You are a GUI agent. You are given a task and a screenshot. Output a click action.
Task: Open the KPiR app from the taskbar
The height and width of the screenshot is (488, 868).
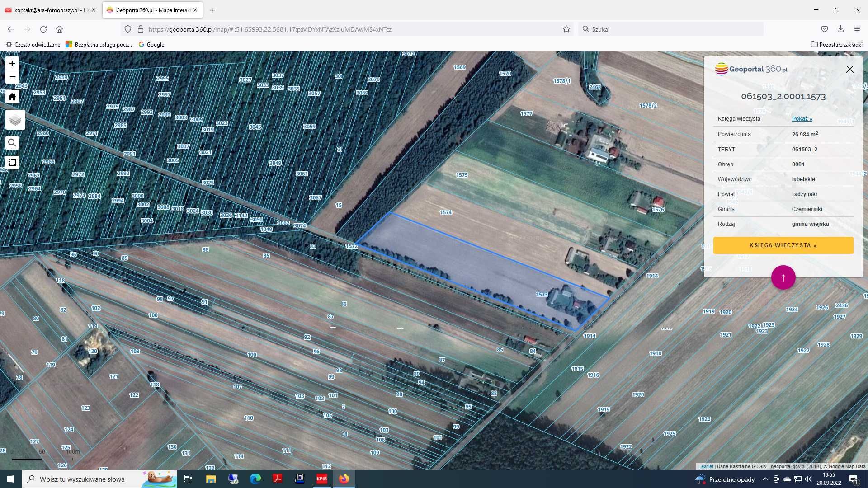tap(322, 479)
